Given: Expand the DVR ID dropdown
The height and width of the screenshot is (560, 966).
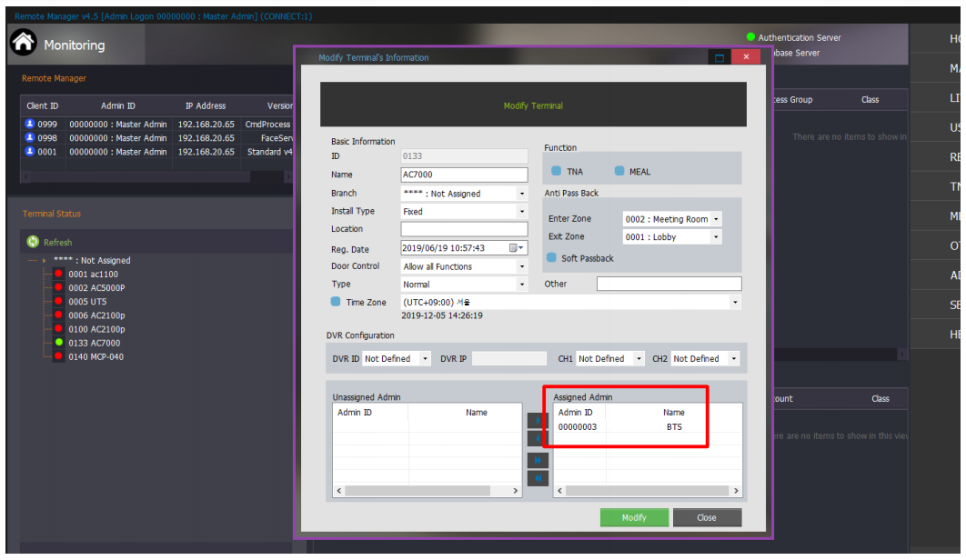Looking at the screenshot, I should (424, 358).
